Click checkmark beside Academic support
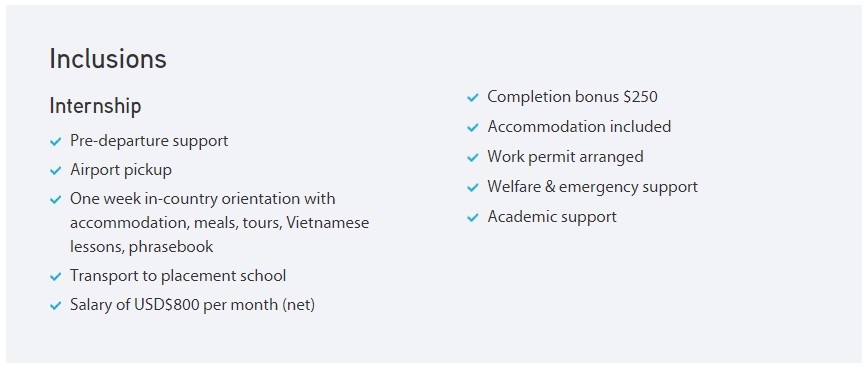Viewport: 868px width, 369px height. coord(473,217)
